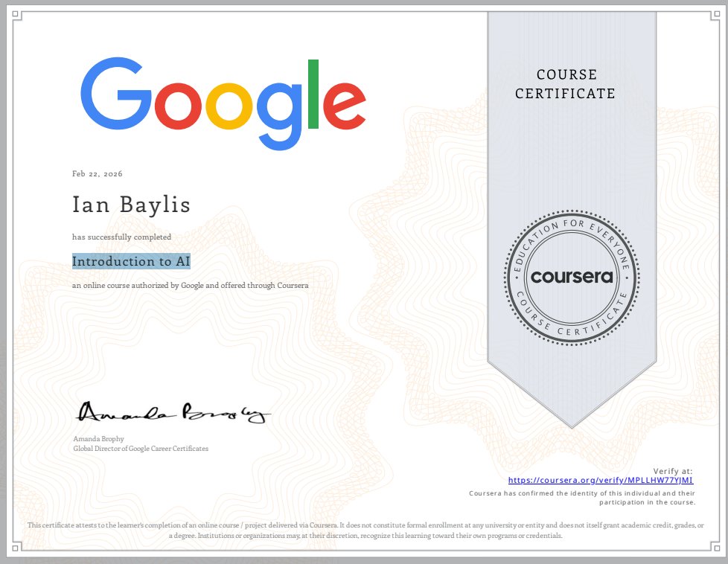The height and width of the screenshot is (564, 728).
Task: Click the 'has successfully completed' line
Action: pos(121,237)
